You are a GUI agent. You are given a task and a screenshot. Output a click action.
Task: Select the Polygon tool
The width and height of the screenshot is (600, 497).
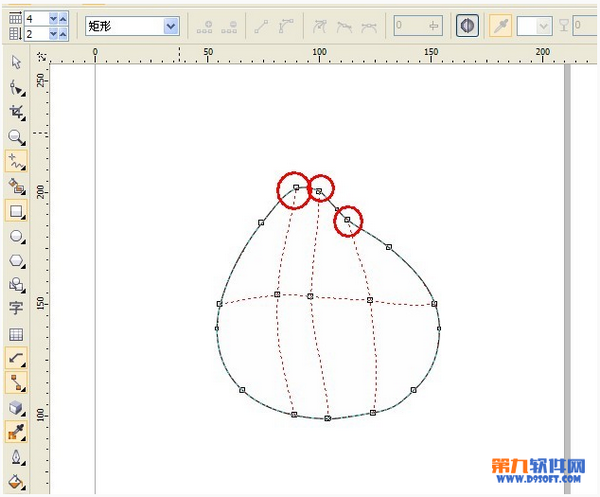click(16, 261)
